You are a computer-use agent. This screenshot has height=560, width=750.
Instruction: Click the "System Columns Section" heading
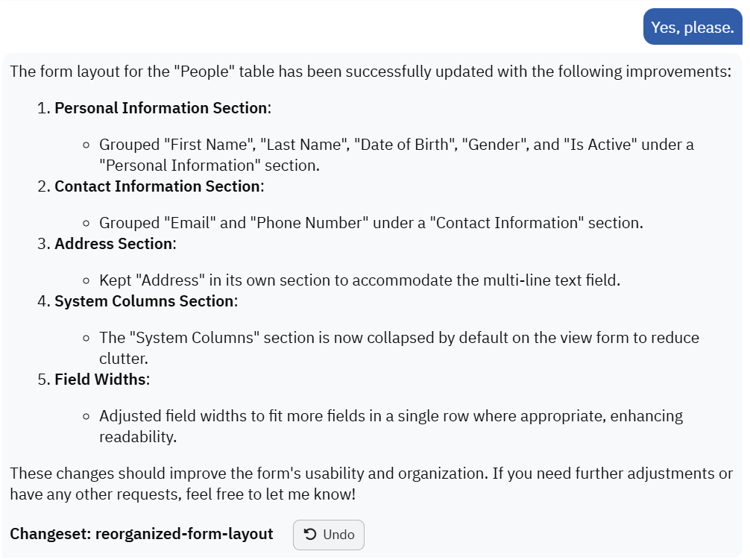click(145, 301)
